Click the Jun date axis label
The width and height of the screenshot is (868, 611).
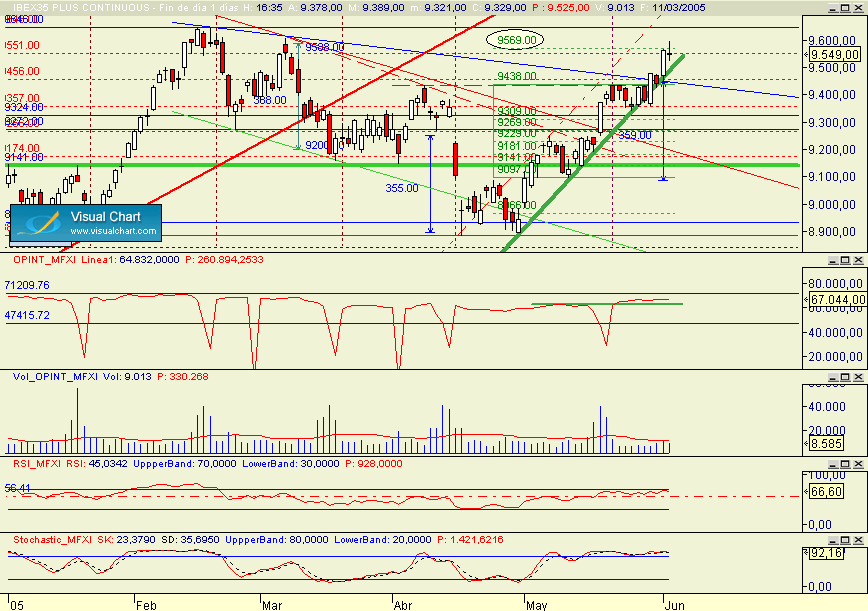click(674, 605)
